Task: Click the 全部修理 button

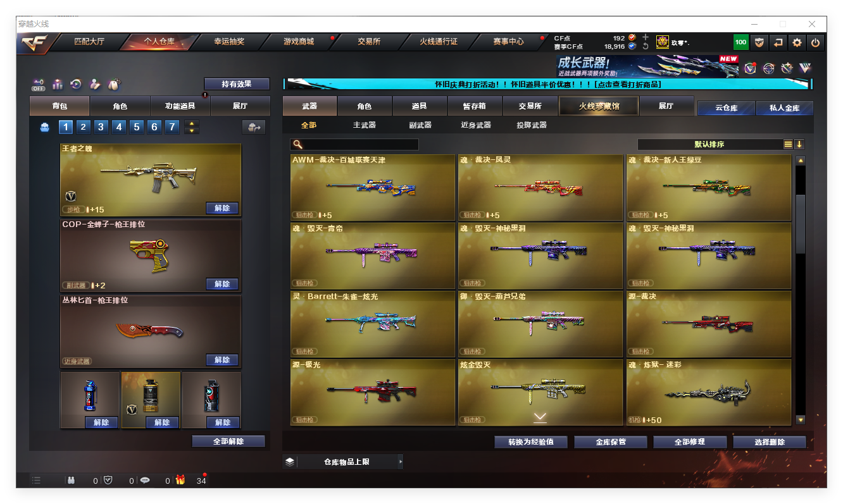Action: 689,442
